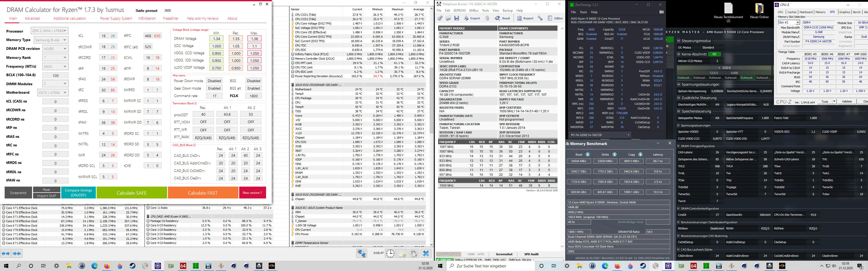Open HWiNFO sensor settings gear icon
868x271 pixels.
coord(414,253)
